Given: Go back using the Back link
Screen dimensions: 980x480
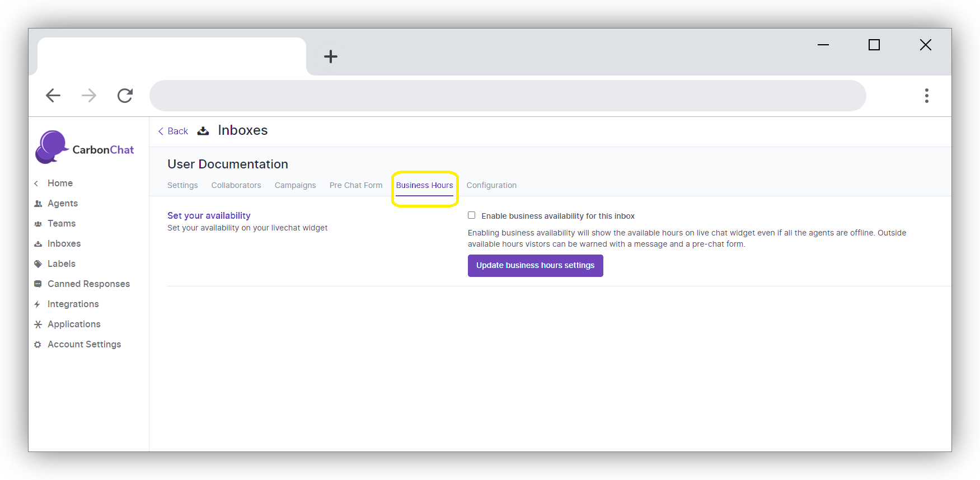Looking at the screenshot, I should coord(174,131).
